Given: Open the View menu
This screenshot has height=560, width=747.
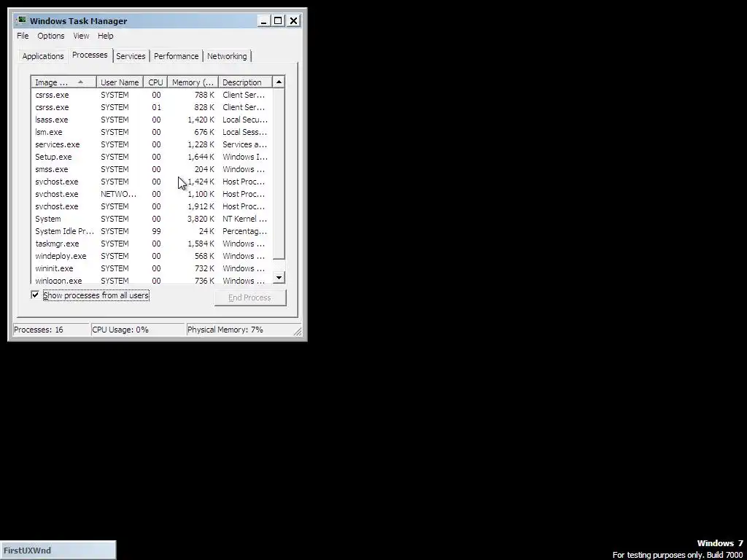Looking at the screenshot, I should [81, 36].
